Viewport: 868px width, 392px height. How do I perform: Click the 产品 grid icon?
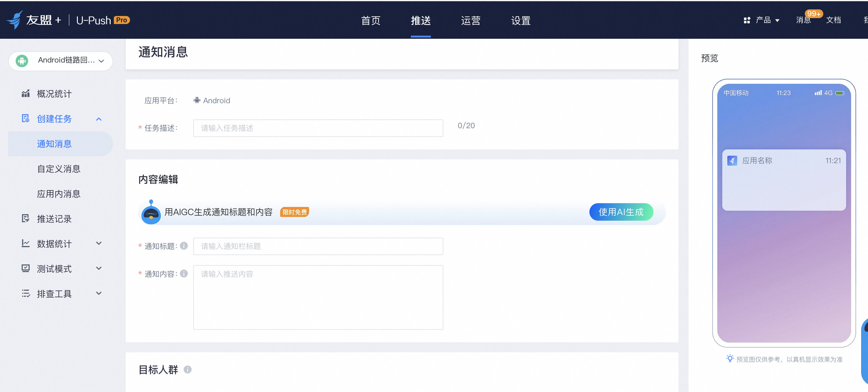[x=747, y=20]
